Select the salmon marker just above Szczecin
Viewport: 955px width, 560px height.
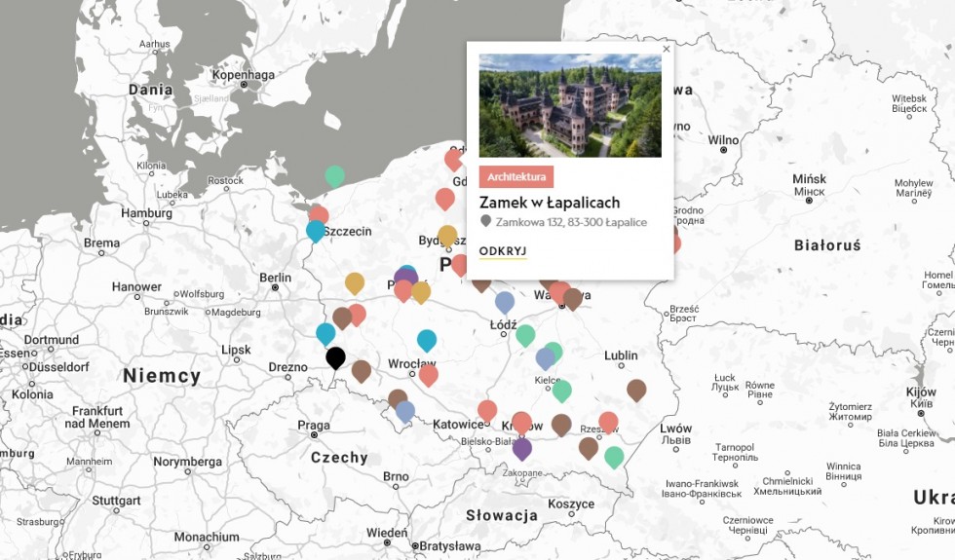click(x=319, y=213)
